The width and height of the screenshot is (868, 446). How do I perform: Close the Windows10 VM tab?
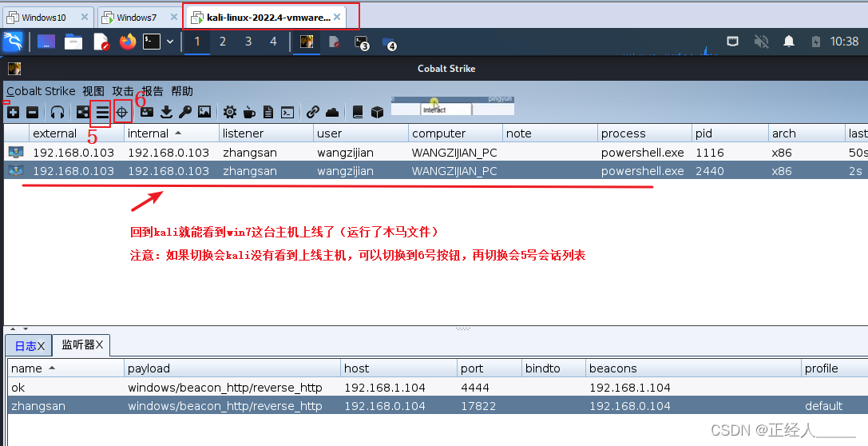[85, 17]
